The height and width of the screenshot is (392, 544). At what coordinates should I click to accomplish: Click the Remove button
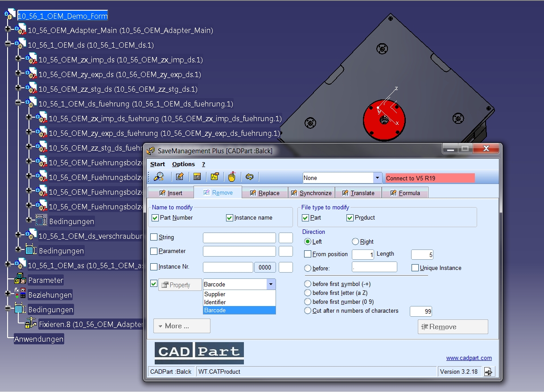(453, 327)
